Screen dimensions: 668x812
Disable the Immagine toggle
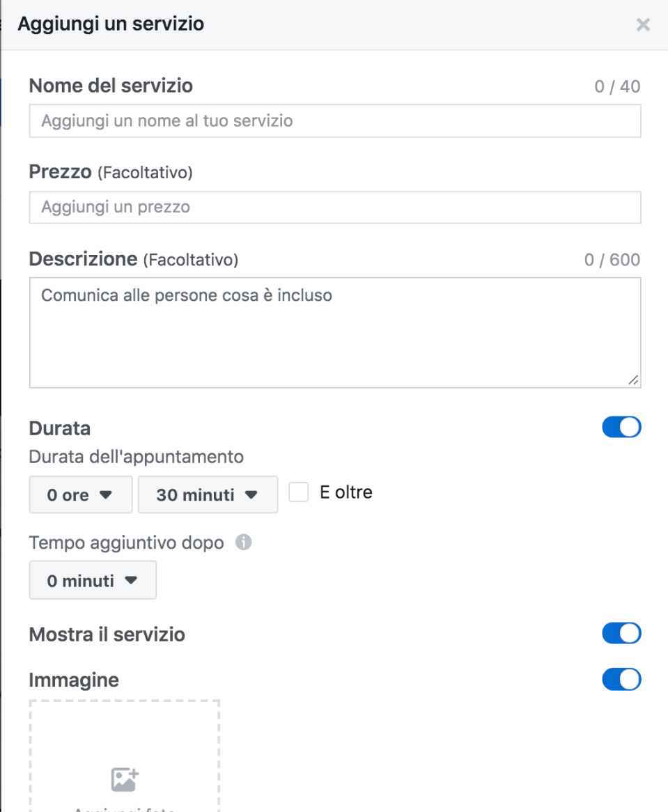pos(621,679)
